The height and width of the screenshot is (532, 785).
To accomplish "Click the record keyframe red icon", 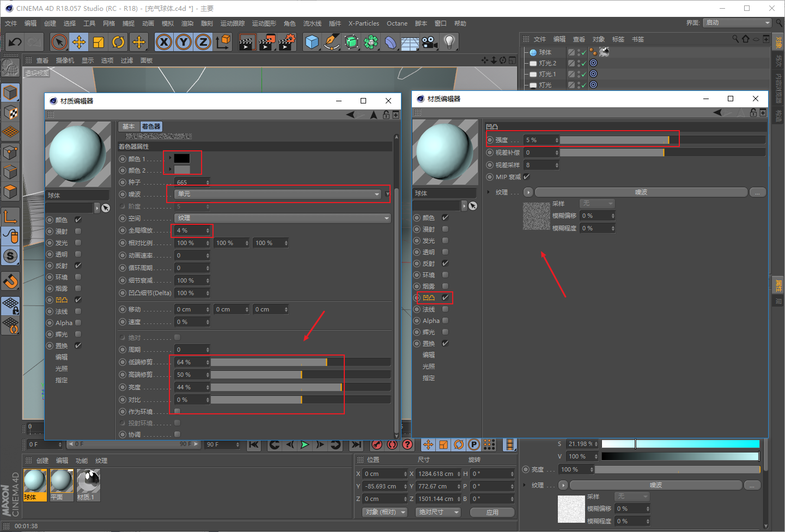I will 377,445.
